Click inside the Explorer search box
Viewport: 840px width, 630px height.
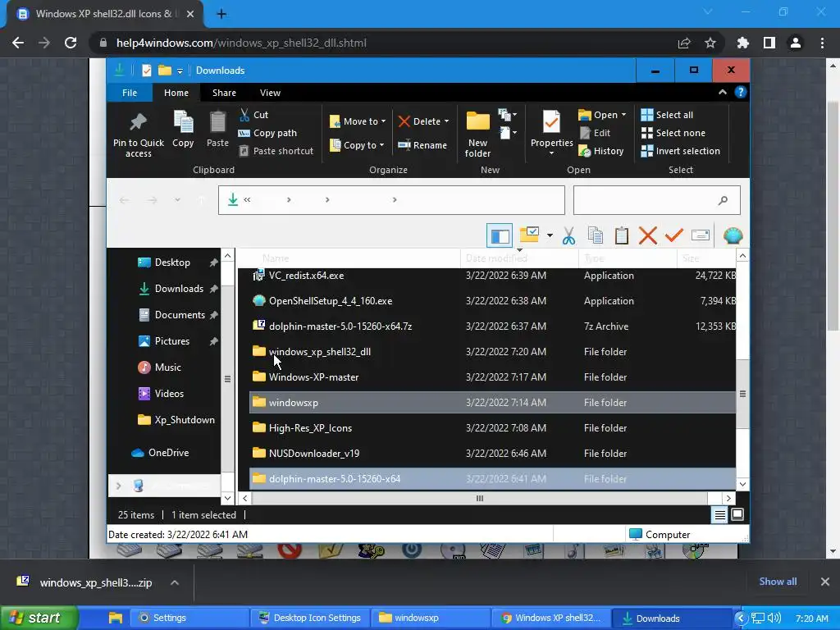click(657, 200)
